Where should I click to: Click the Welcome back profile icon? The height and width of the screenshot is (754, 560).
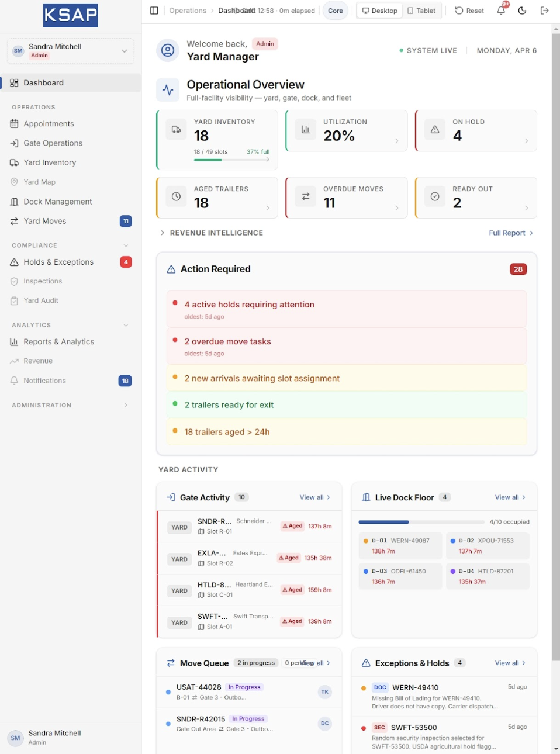168,50
